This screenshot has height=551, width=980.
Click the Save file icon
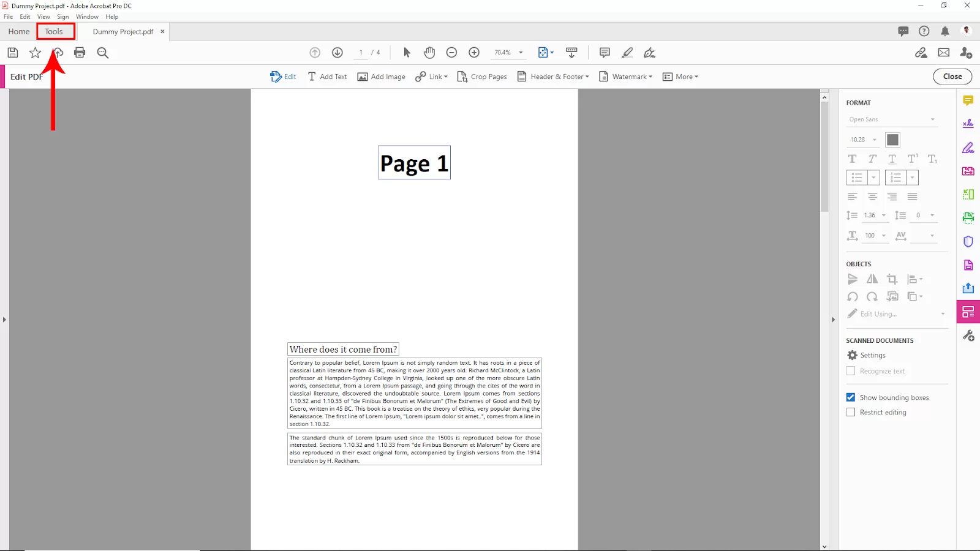pos(13,53)
